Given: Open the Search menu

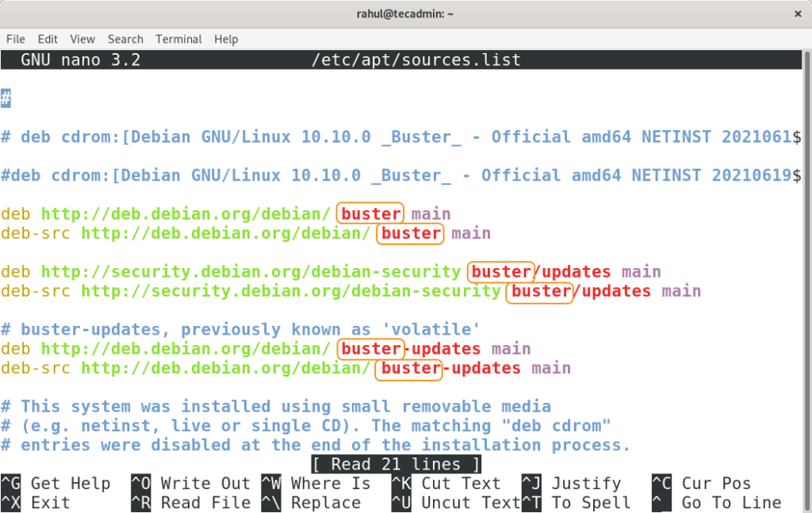Looking at the screenshot, I should tap(125, 39).
